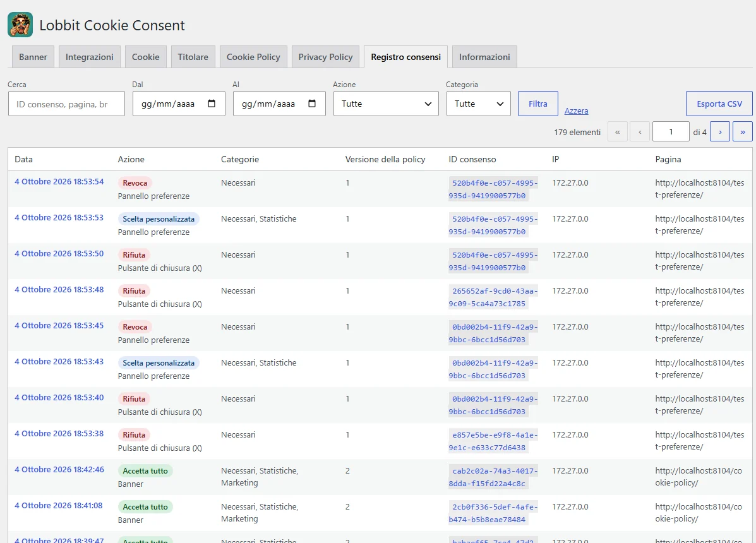Open the Categoria filter dropdown
756x543 pixels.
478,104
